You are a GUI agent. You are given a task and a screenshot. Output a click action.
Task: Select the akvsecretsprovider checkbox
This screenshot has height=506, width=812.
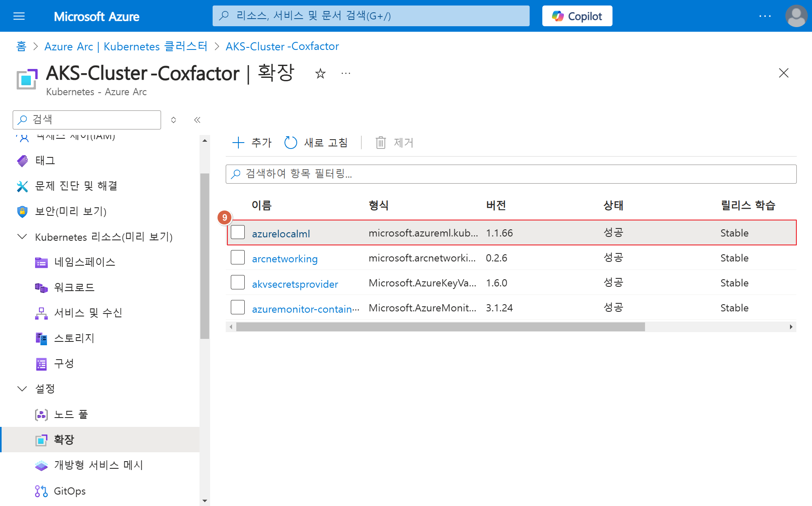pyautogui.click(x=238, y=283)
